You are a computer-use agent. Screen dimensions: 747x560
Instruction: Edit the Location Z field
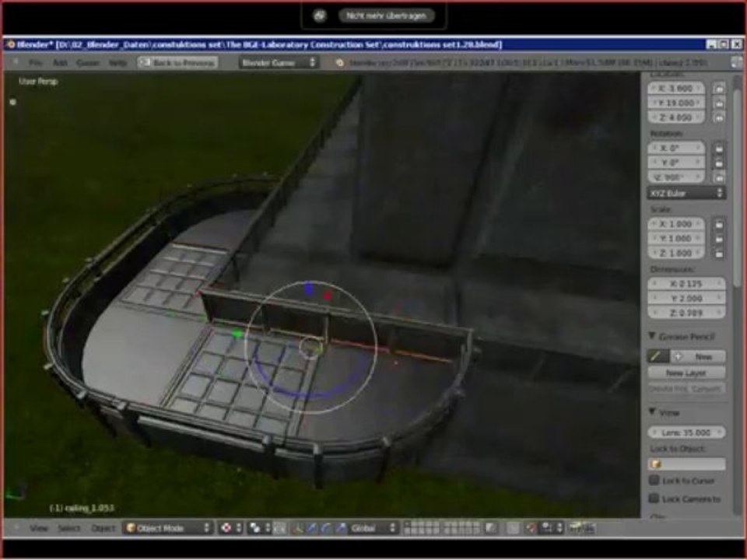[x=675, y=117]
